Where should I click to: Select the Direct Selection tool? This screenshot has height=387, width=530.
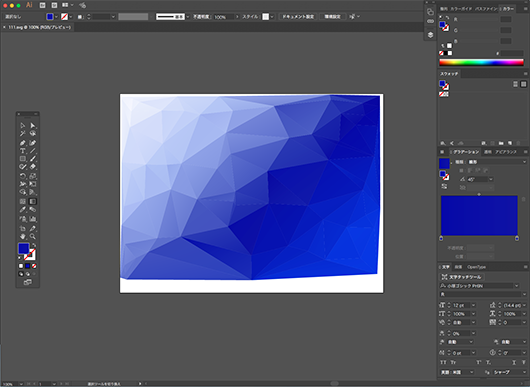click(33, 126)
